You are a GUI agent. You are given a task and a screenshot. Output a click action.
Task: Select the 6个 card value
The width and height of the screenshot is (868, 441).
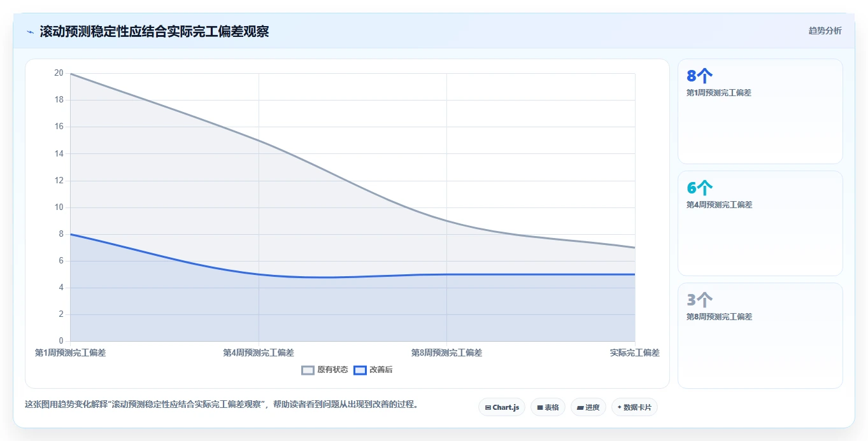click(x=699, y=188)
